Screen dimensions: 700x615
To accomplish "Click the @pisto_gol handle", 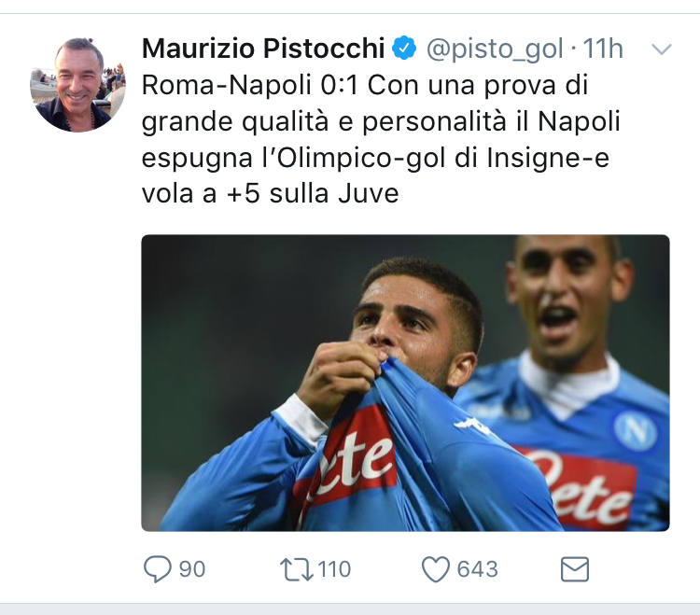I will tap(495, 48).
